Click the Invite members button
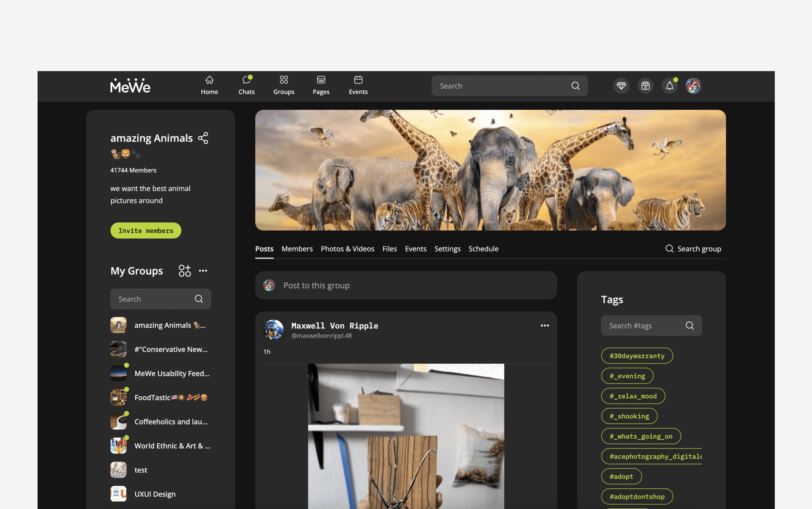Screen dimensions: 812x509 [146, 231]
